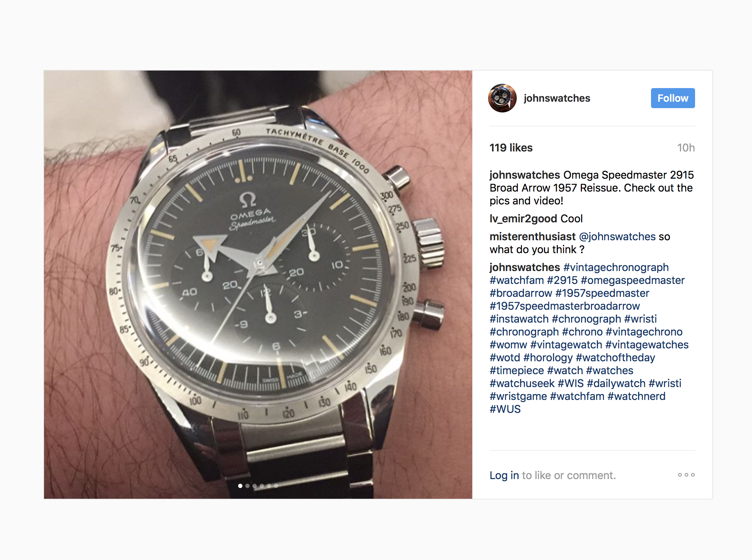
Task: Open johnswatches username in the header
Action: [x=557, y=98]
